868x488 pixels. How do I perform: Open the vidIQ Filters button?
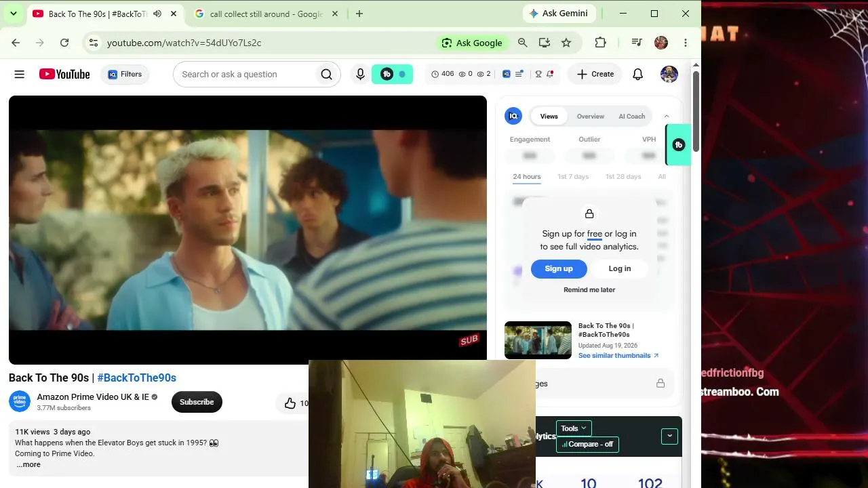point(125,75)
